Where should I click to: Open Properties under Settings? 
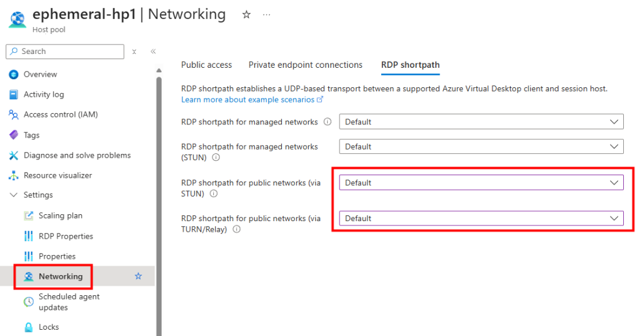(x=57, y=256)
